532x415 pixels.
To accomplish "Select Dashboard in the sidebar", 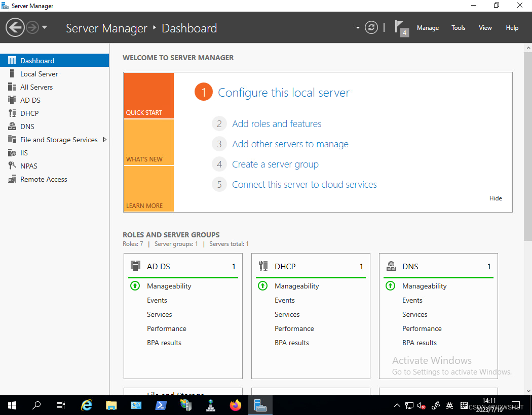I will click(x=54, y=61).
